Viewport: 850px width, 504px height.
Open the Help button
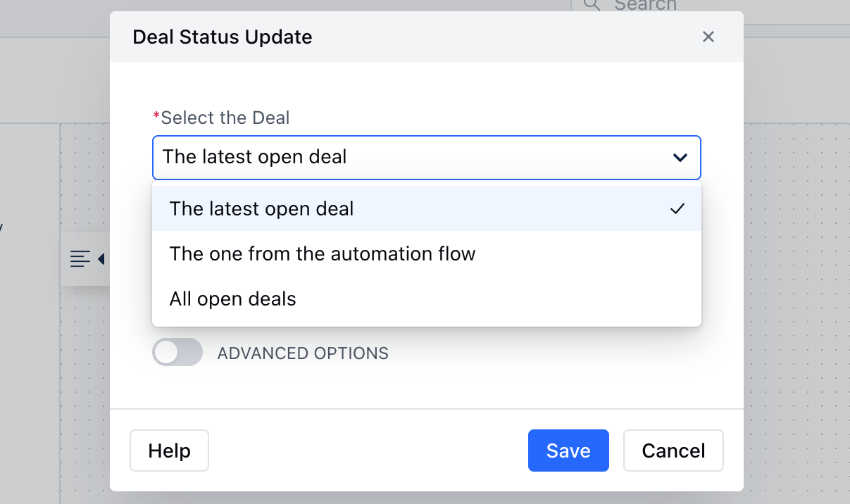point(169,451)
